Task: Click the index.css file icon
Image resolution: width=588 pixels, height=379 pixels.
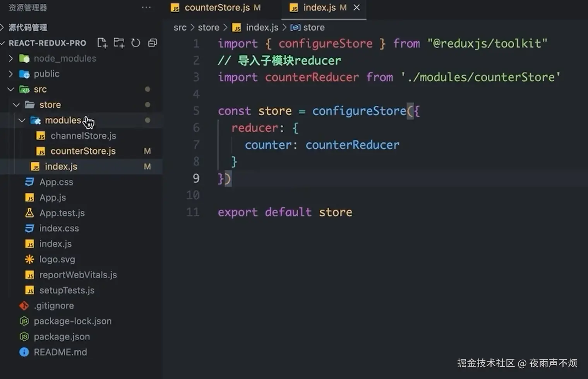Action: click(29, 228)
